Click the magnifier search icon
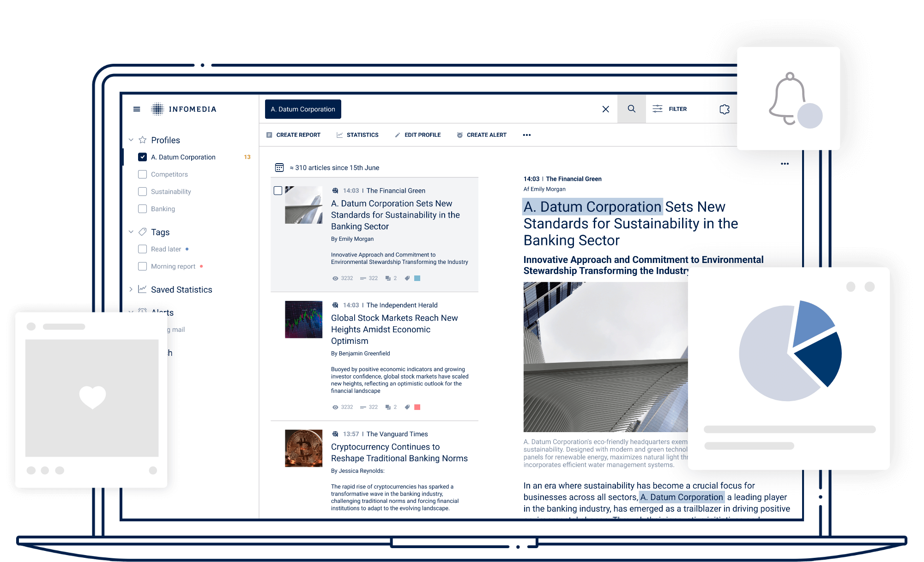924x562 pixels. [631, 109]
